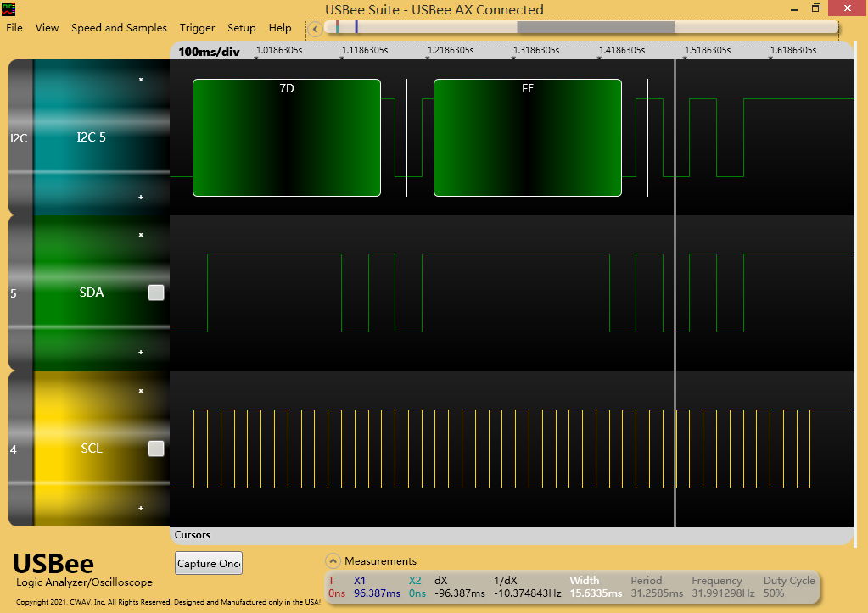Collapse the Measurements panel chevron
The width and height of the screenshot is (868, 613).
coord(333,561)
